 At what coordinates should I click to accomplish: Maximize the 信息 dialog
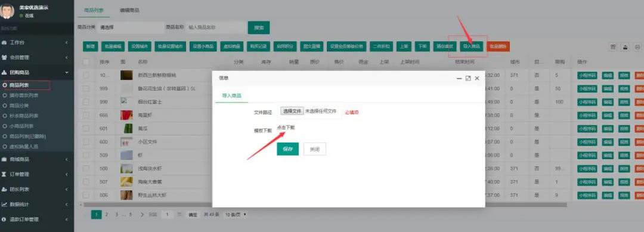(468, 78)
